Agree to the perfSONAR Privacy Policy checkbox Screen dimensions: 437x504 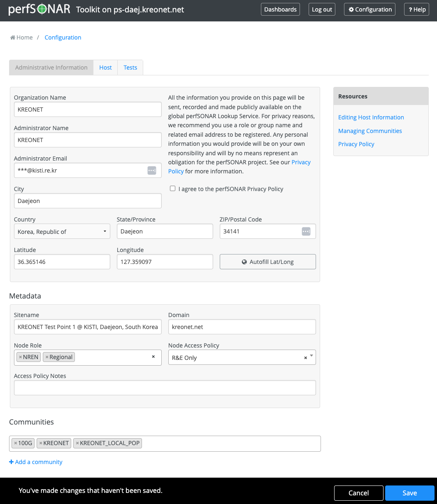[x=173, y=188]
